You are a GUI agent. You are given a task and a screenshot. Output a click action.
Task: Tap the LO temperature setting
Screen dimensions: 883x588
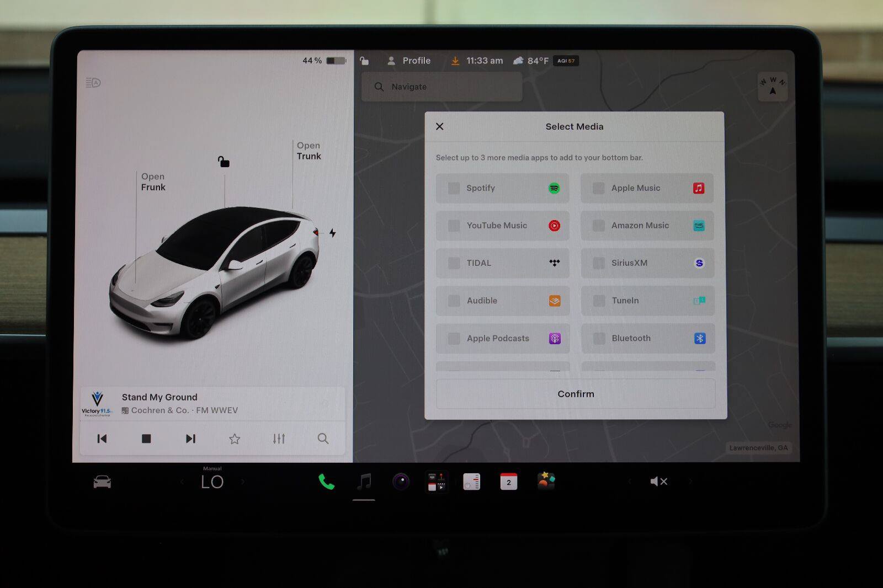coord(212,482)
